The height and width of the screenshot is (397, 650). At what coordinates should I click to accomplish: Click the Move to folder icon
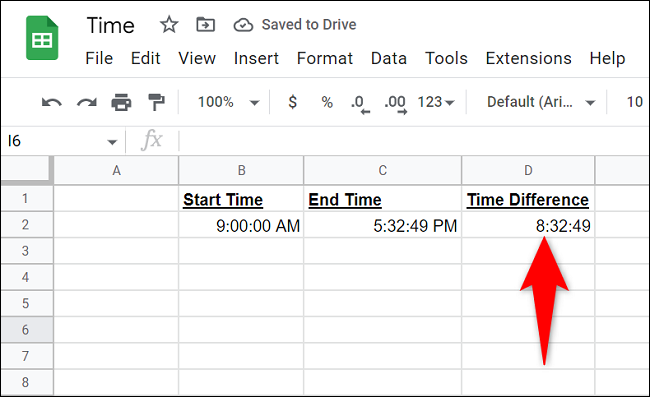[206, 25]
